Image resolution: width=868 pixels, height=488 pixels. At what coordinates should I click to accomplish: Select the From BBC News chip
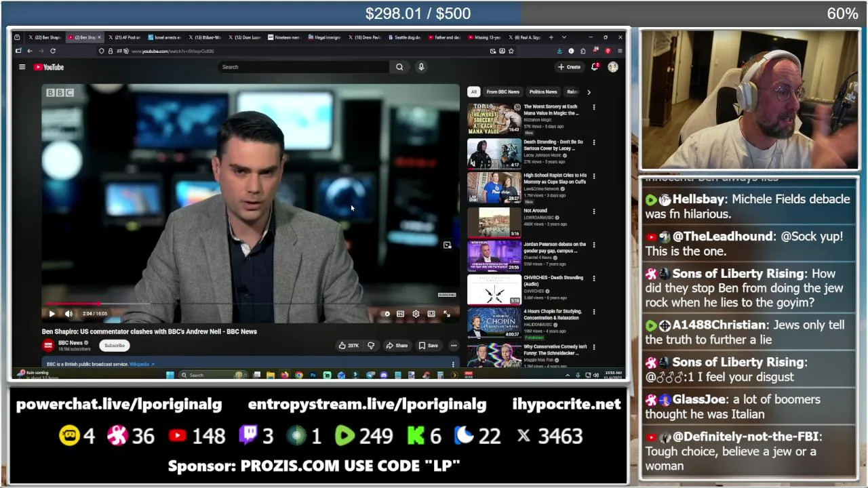(x=502, y=91)
